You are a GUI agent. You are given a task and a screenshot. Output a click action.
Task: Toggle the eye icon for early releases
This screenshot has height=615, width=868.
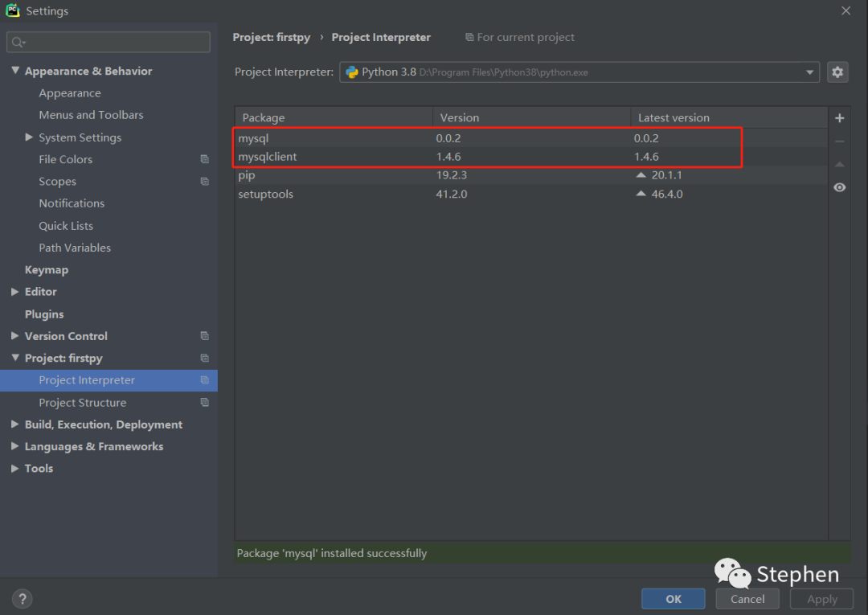tap(839, 187)
